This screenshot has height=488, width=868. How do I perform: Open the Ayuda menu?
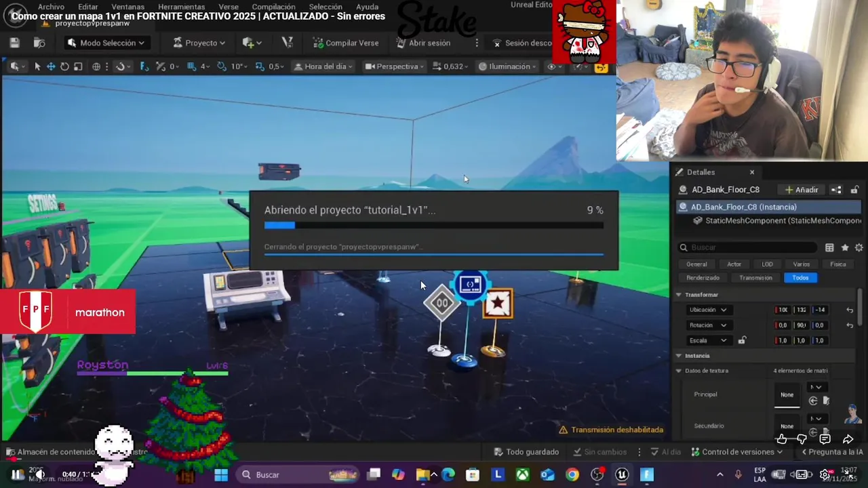coord(367,7)
